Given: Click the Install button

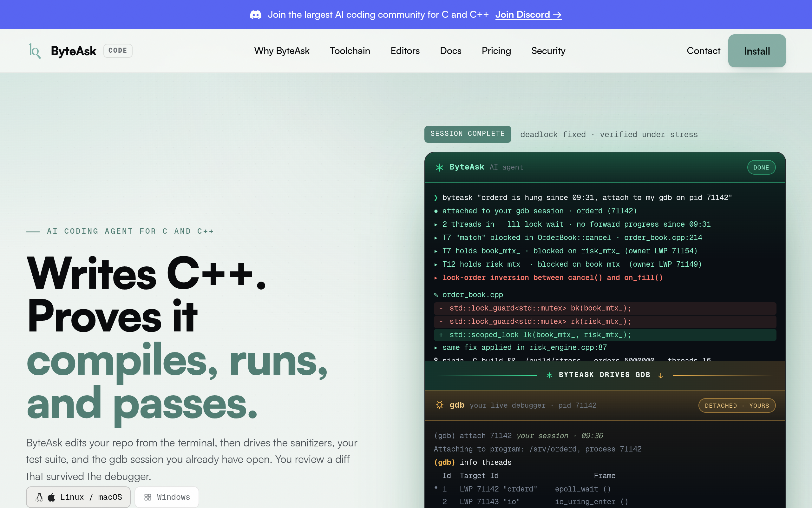Looking at the screenshot, I should click(x=756, y=51).
